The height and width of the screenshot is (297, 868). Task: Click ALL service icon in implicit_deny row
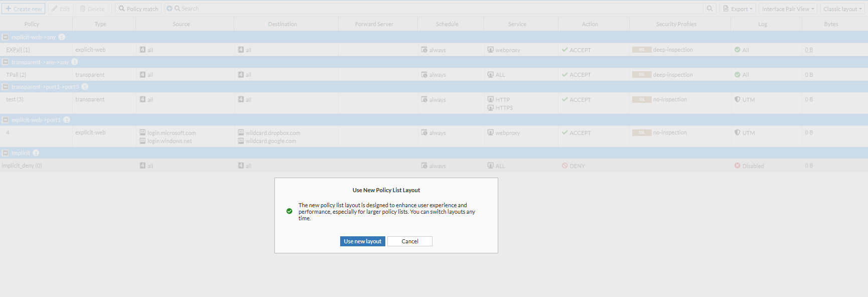point(491,166)
